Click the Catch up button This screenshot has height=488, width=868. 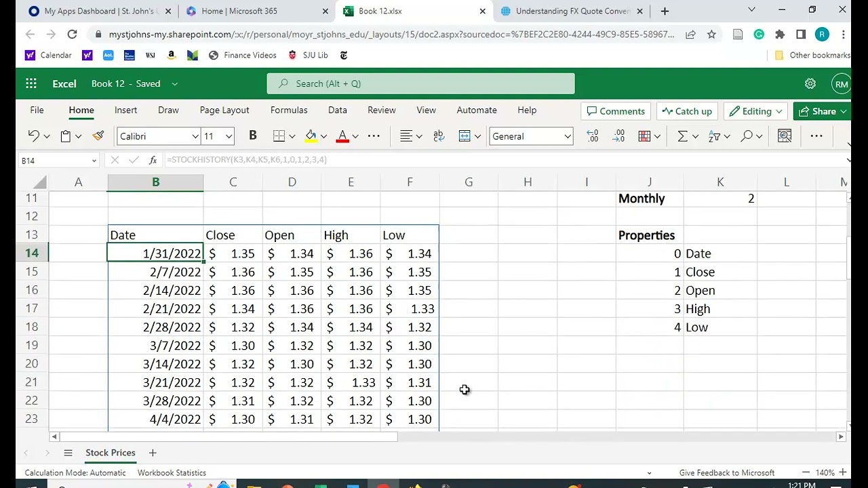tap(687, 111)
